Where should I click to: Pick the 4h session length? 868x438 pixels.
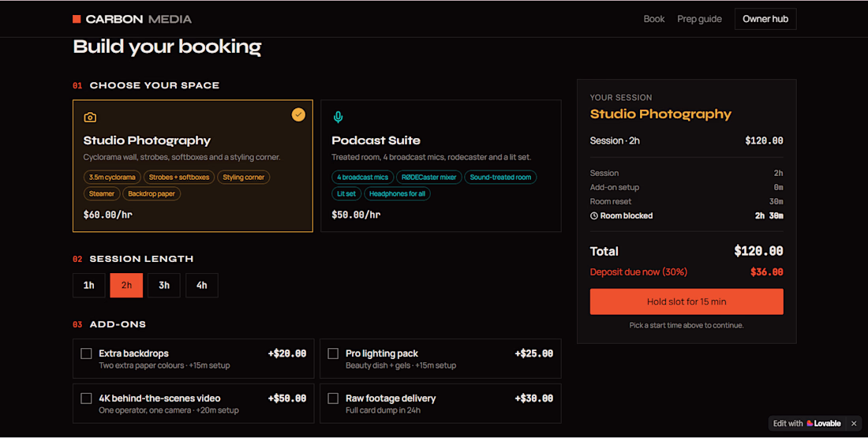(x=201, y=285)
